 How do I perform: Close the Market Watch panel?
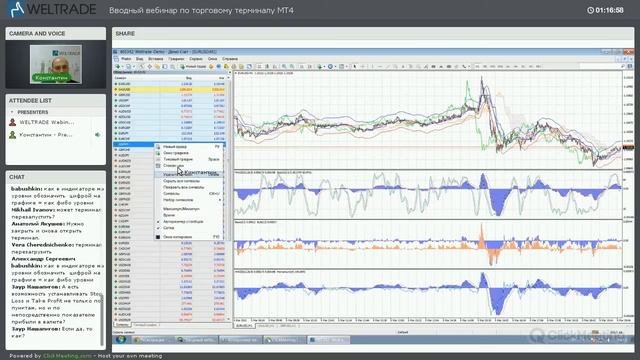[230, 72]
